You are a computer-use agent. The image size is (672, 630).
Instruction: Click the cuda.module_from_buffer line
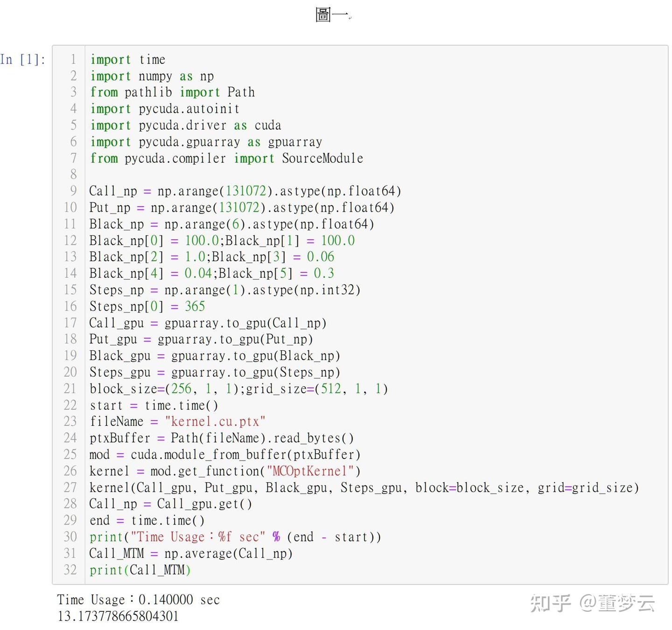point(224,455)
